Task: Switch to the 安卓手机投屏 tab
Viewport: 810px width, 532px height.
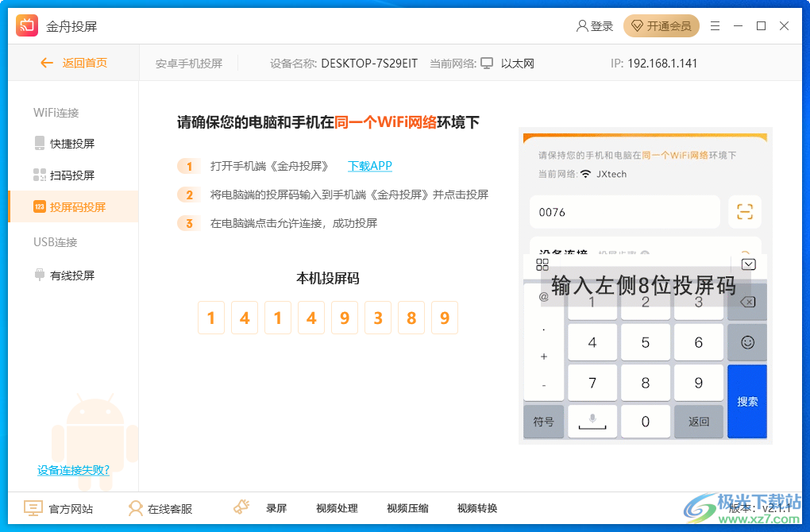Action: click(189, 63)
